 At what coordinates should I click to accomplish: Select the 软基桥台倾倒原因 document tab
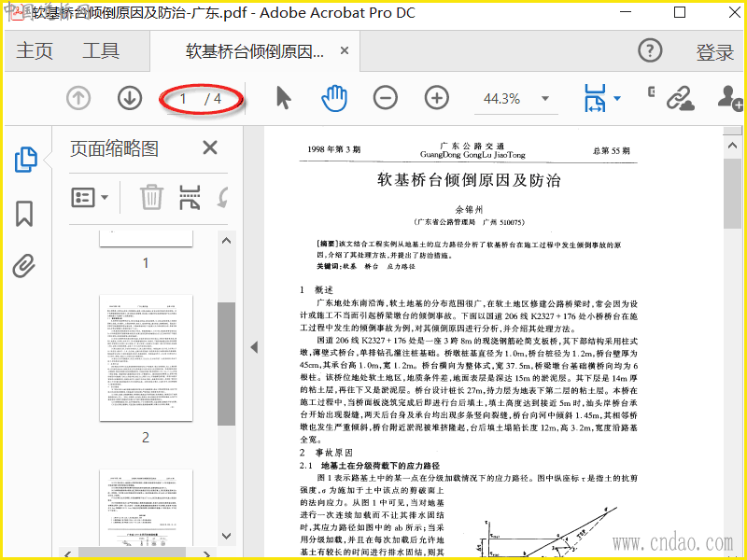(254, 51)
